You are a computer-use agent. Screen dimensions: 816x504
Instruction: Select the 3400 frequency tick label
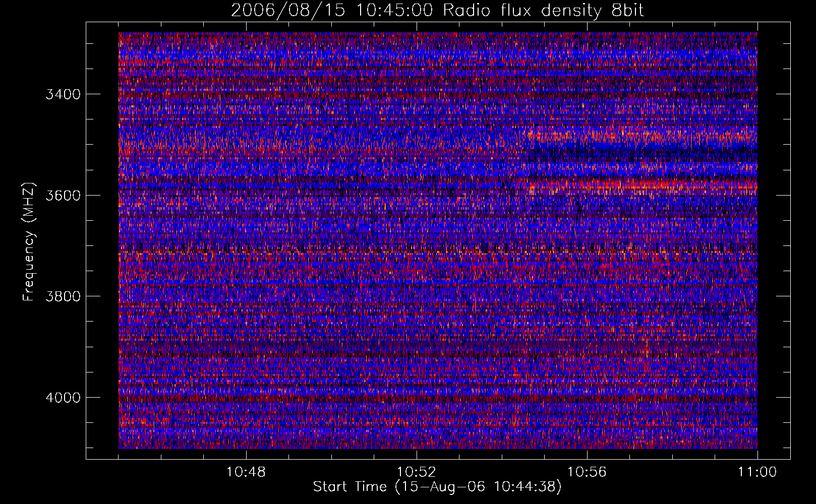tap(63, 94)
